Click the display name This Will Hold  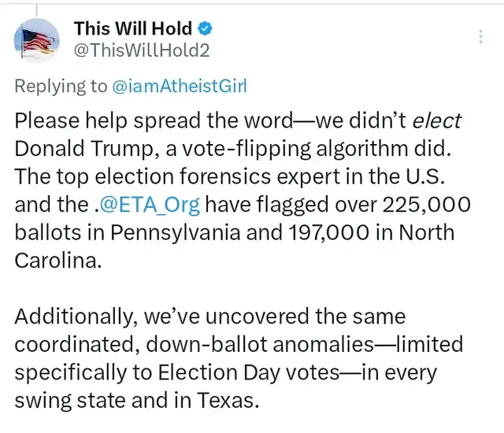(x=133, y=28)
